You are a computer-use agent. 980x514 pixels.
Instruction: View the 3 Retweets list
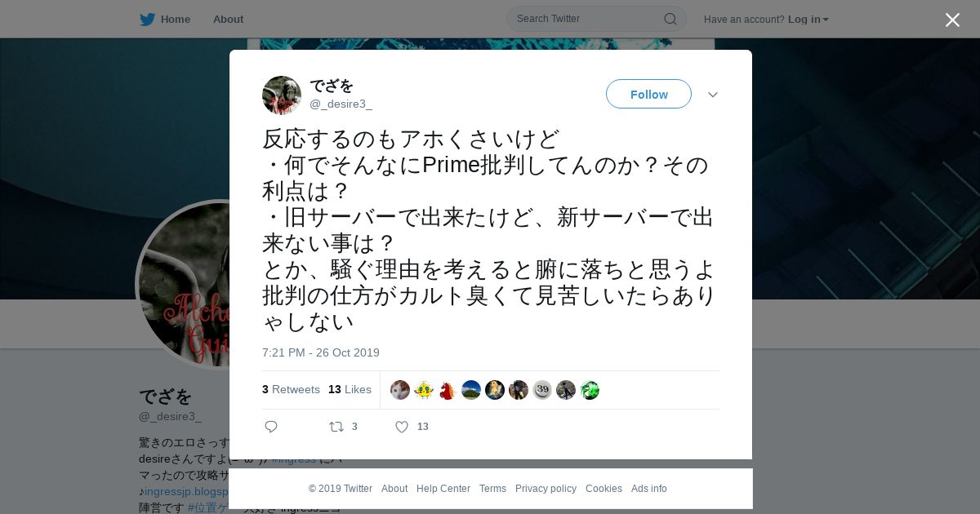(x=291, y=390)
